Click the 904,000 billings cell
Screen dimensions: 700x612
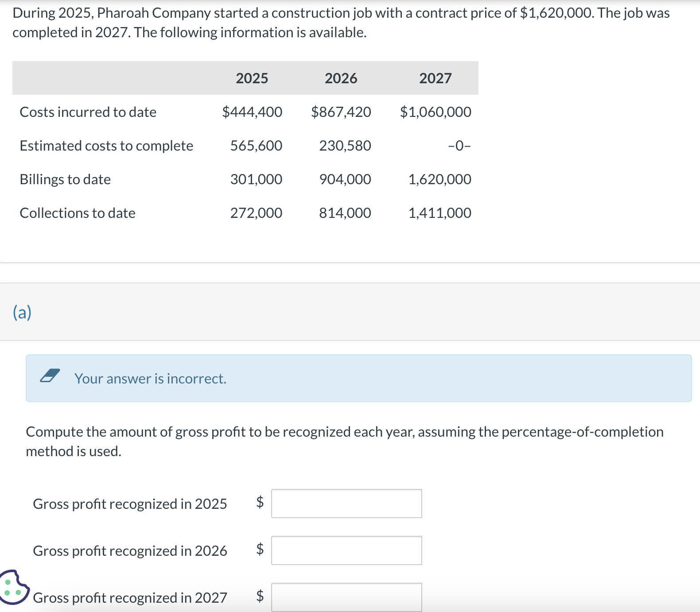click(x=345, y=179)
